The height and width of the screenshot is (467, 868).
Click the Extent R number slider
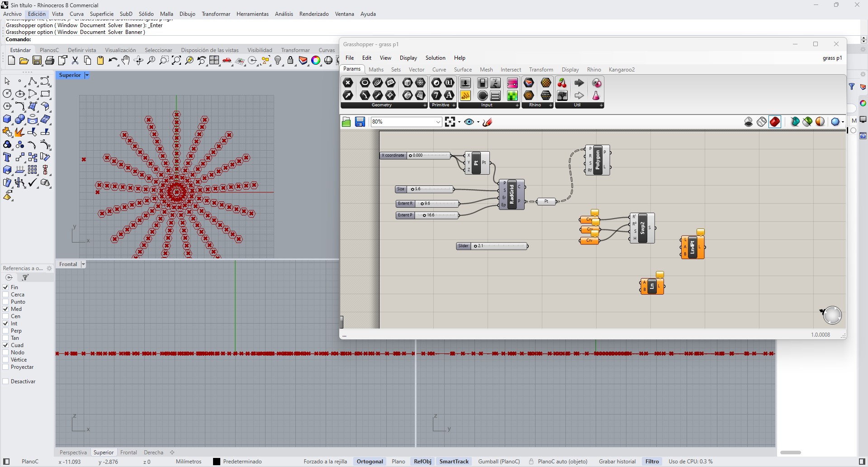pos(436,204)
